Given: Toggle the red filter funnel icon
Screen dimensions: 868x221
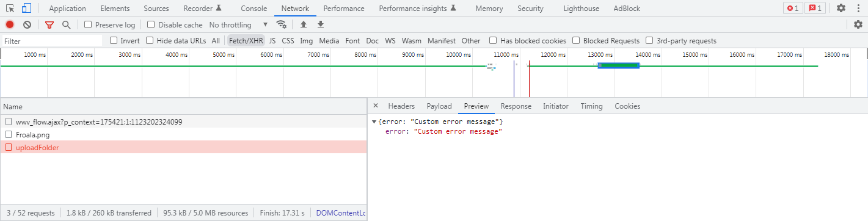Looking at the screenshot, I should pos(49,24).
